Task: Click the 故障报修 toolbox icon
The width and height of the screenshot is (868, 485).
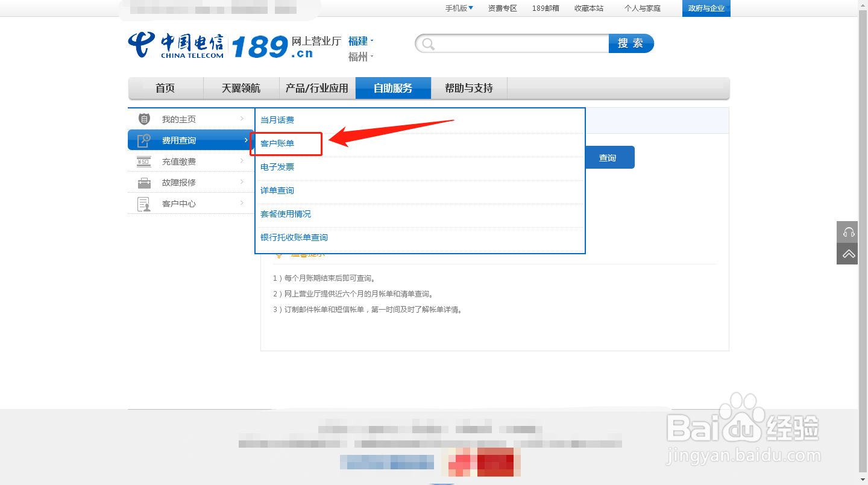Action: [144, 183]
